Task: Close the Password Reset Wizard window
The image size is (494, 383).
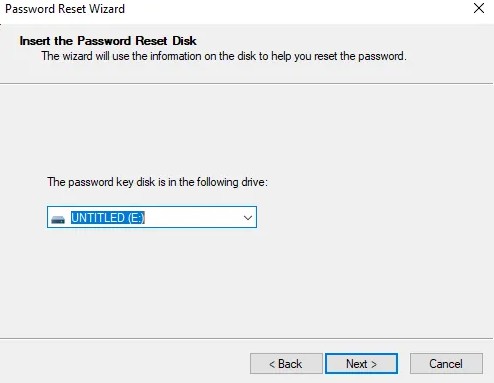Action: coord(479,8)
